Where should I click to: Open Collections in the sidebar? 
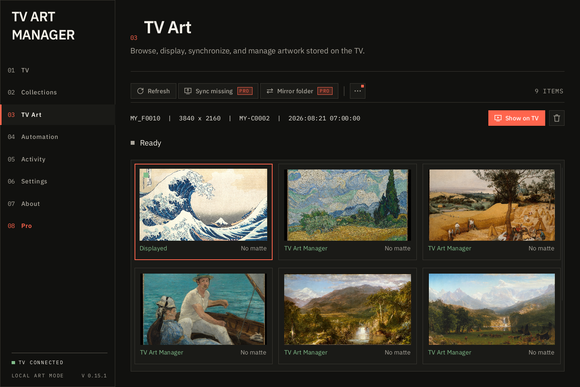coord(57,92)
